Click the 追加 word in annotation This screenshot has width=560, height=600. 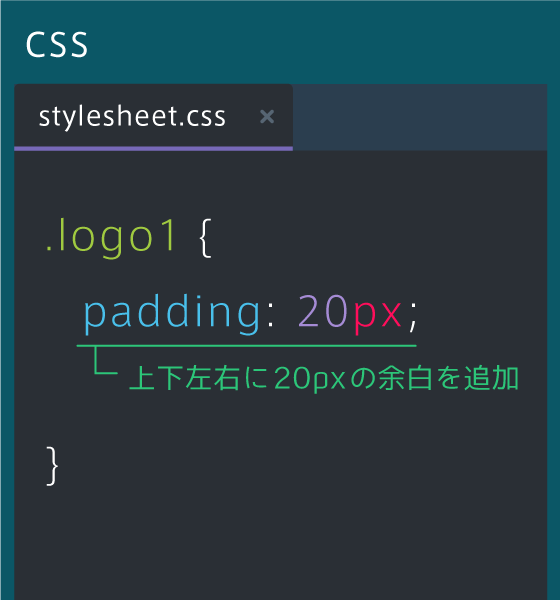click(491, 378)
